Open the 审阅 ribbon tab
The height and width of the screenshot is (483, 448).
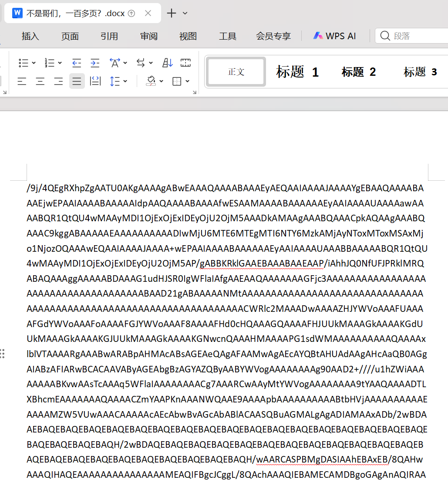tap(149, 36)
